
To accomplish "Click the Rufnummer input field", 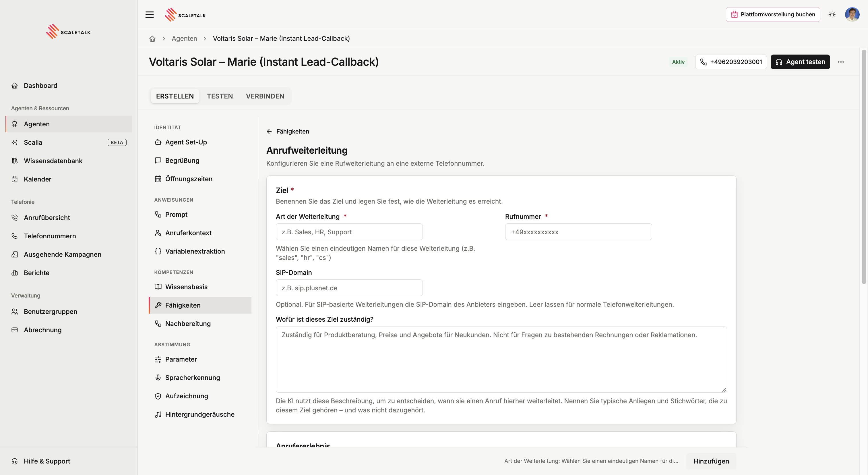I will [x=578, y=232].
